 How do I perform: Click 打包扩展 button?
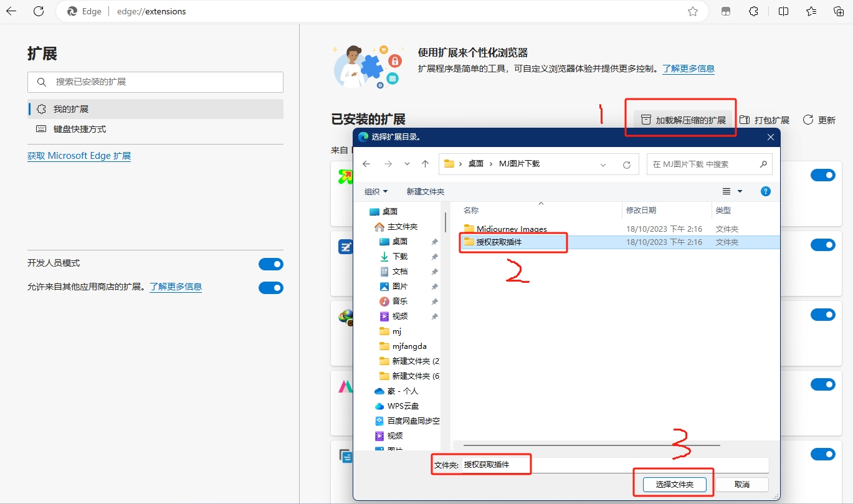pyautogui.click(x=765, y=120)
